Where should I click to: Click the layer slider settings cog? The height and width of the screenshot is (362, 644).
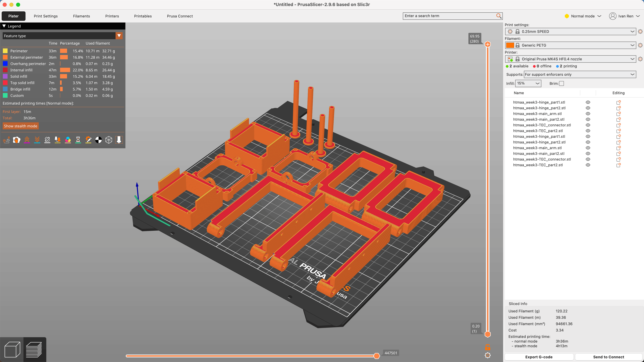488,355
